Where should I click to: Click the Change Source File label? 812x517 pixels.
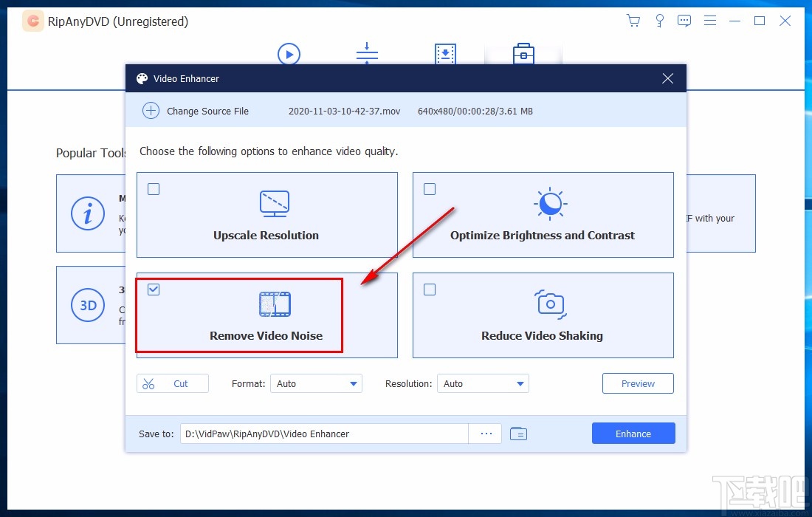[x=207, y=112]
